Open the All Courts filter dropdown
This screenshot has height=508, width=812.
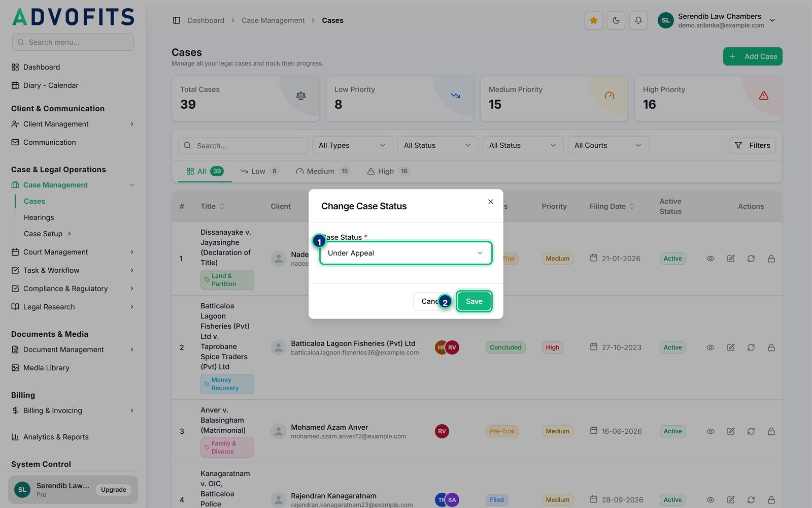tap(608, 145)
